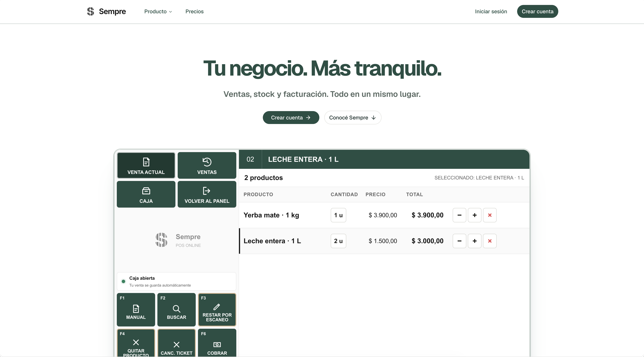Decrease Yerba mate quantity with minus
644x357 pixels.
pyautogui.click(x=459, y=215)
